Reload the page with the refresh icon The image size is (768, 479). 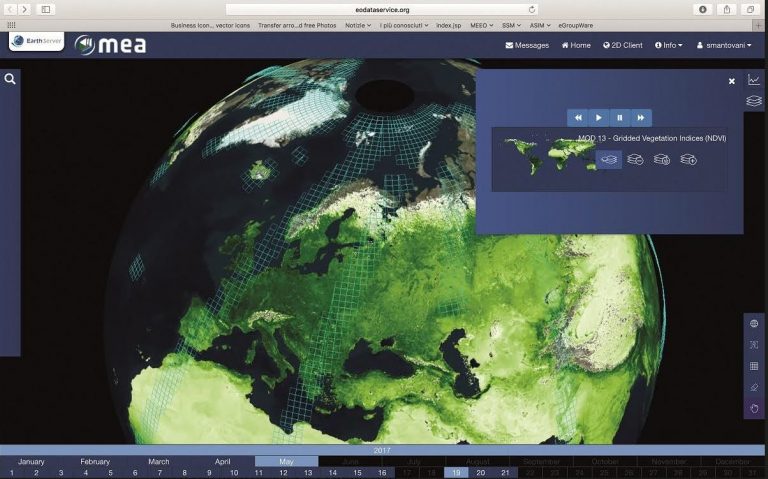[x=531, y=9]
